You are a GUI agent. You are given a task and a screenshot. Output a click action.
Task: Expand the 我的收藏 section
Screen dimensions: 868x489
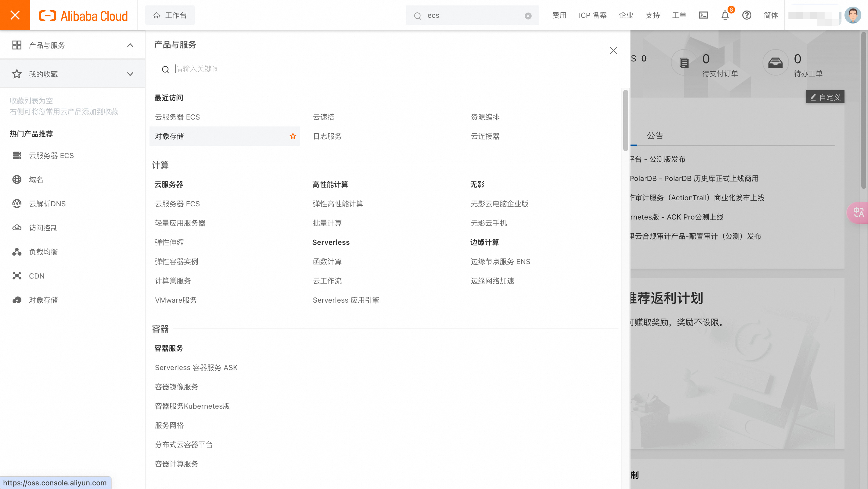[130, 74]
